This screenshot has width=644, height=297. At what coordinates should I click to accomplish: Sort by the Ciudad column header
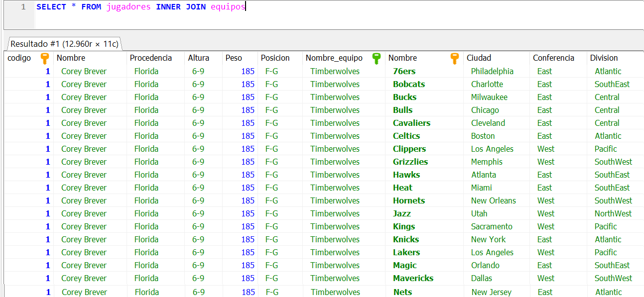coord(479,58)
